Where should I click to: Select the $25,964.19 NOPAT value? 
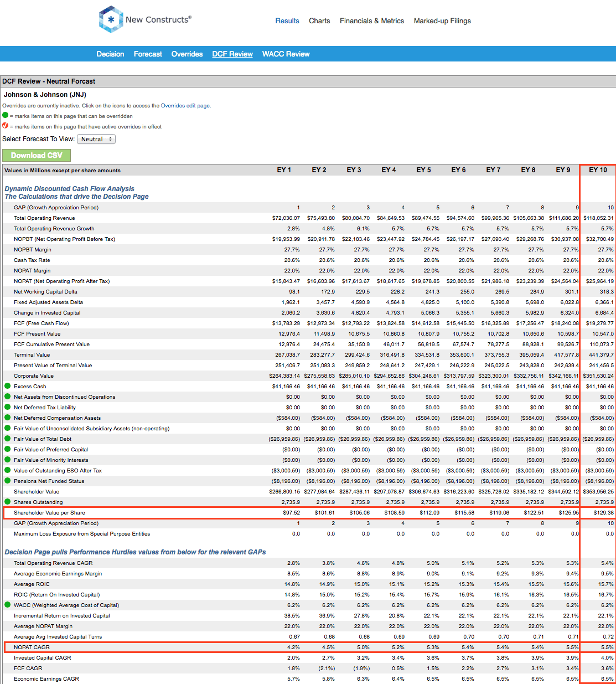coord(598,281)
